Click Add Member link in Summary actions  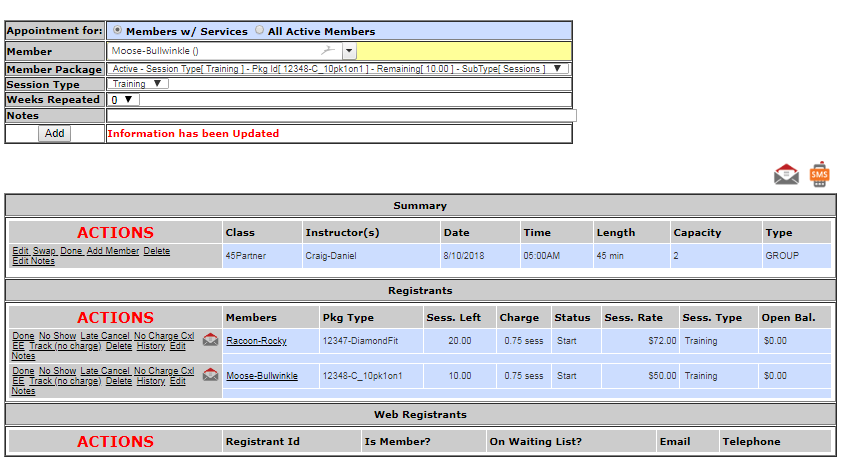click(x=112, y=251)
